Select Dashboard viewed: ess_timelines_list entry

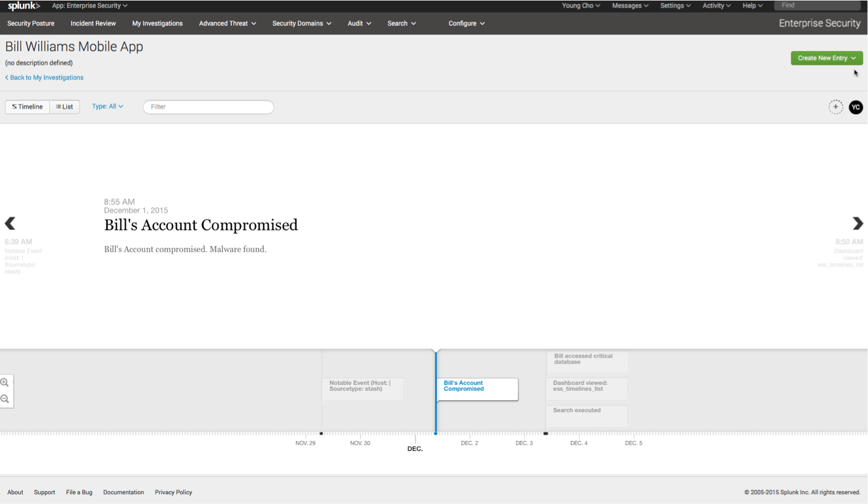pyautogui.click(x=587, y=389)
